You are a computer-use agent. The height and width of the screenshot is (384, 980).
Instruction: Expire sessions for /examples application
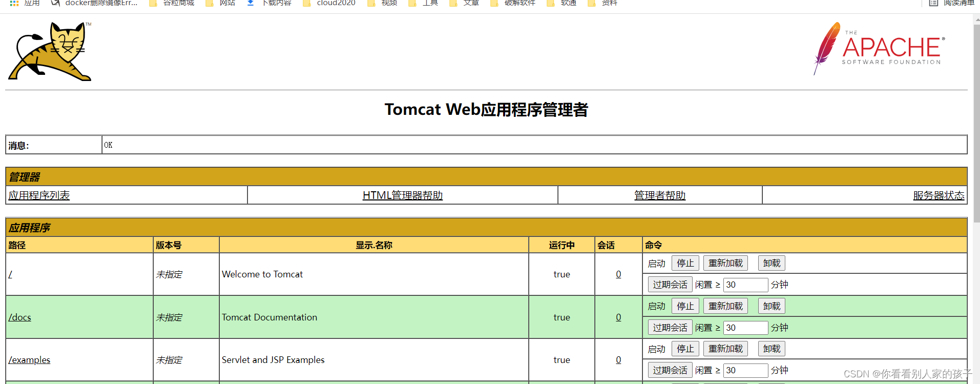click(x=670, y=370)
